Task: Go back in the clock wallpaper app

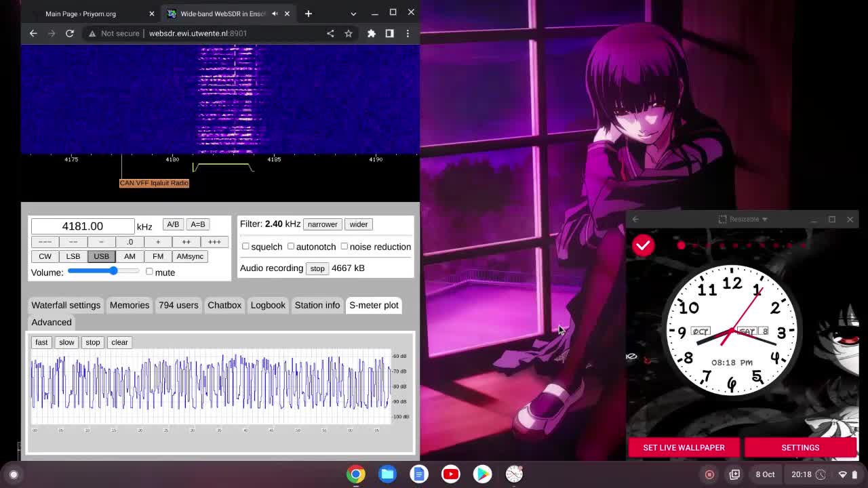Action: coord(635,219)
